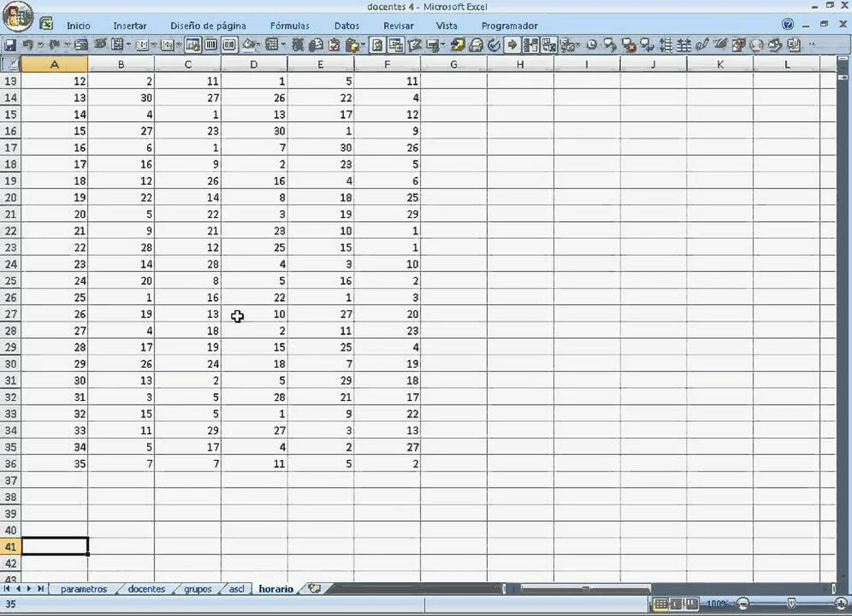Click the selected empty cell A41
Image resolution: width=852 pixels, height=616 pixels.
click(55, 546)
